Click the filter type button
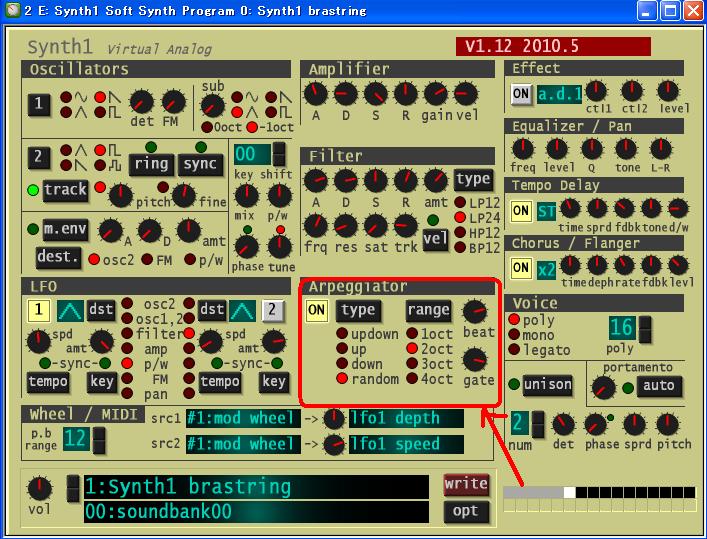 point(473,179)
